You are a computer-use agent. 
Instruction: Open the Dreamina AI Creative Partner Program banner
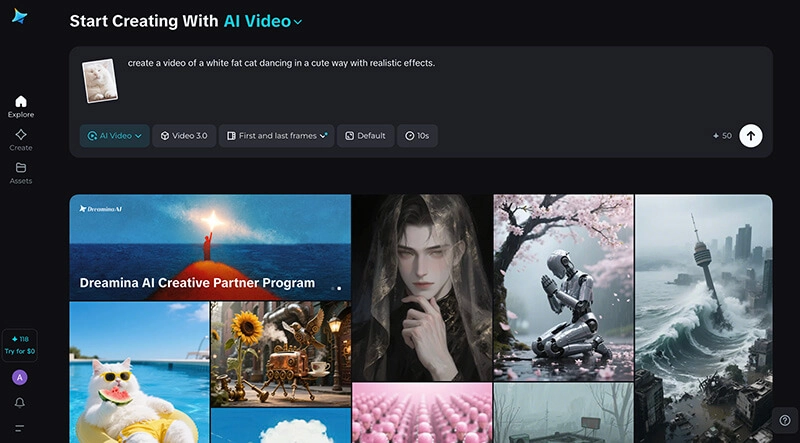[x=210, y=247]
